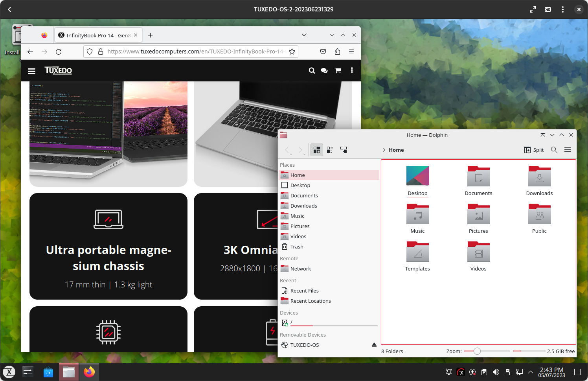Go forward in Dolphin navigation

(x=301, y=150)
